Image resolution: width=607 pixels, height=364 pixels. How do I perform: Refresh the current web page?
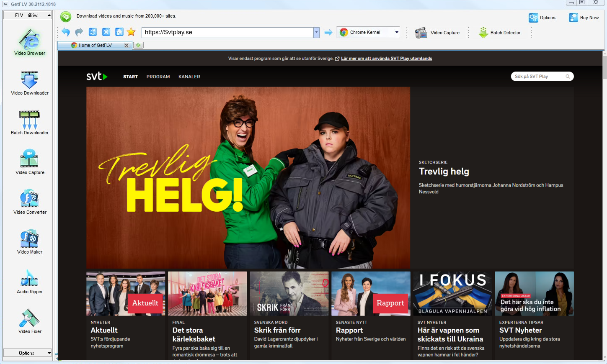(x=93, y=32)
